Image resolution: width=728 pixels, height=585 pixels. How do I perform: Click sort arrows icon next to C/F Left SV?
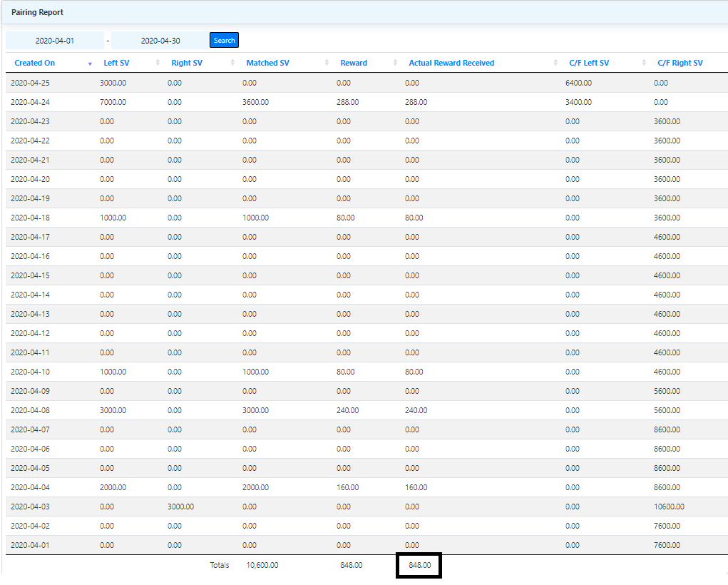(x=644, y=63)
